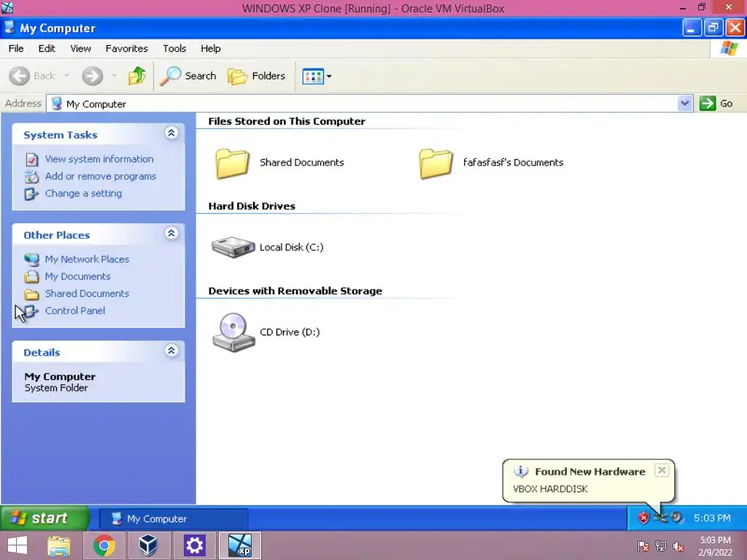
Task: Click the Windows flag logo in menu bar
Action: click(x=729, y=49)
